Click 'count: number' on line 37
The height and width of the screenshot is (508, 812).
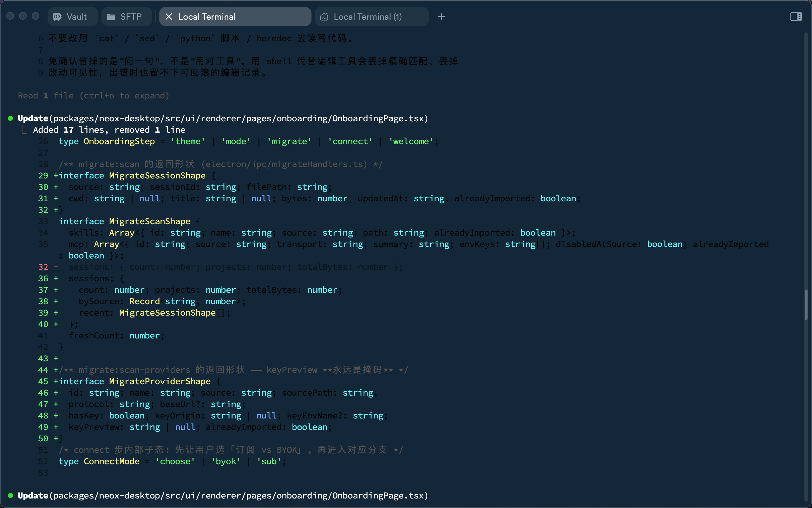pyautogui.click(x=112, y=290)
